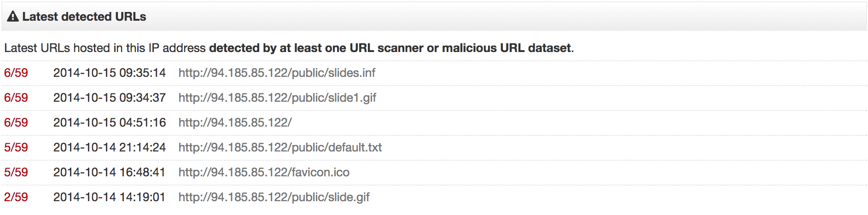
Task: Open the http://94.185.85.122/ root URL link
Action: [235, 122]
